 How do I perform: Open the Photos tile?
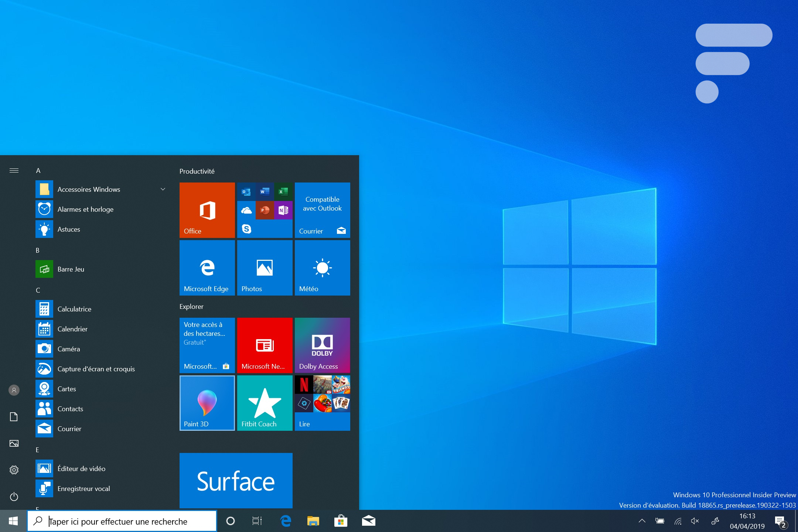pyautogui.click(x=265, y=267)
